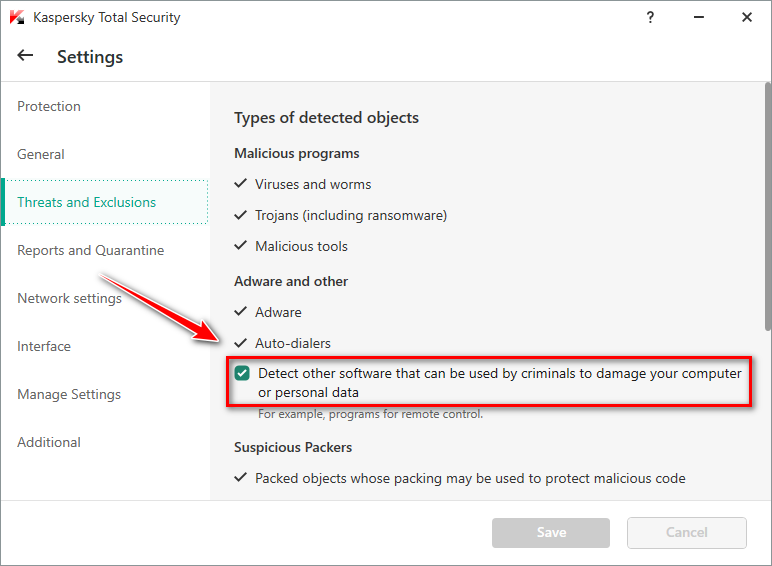
Task: Click the Auto-dialers checkmark
Action: (240, 343)
